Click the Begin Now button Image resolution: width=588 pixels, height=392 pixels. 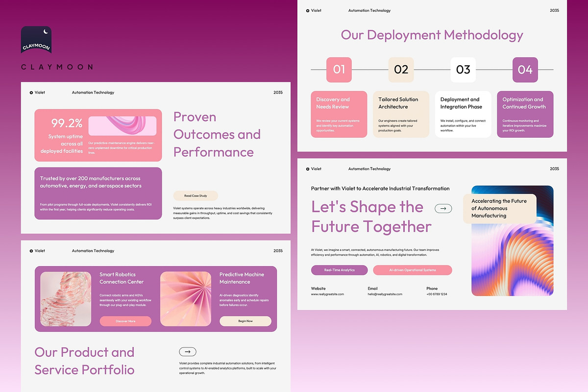click(245, 321)
